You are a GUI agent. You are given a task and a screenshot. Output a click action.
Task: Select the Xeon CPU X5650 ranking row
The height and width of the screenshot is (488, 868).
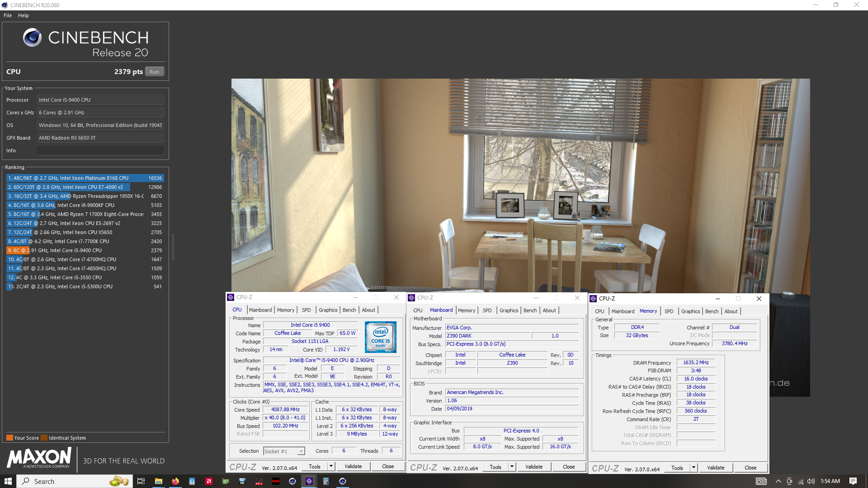85,232
